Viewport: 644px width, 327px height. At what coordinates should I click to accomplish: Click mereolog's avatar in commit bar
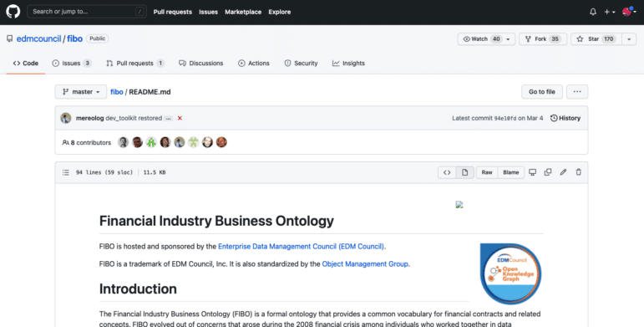[x=66, y=118]
